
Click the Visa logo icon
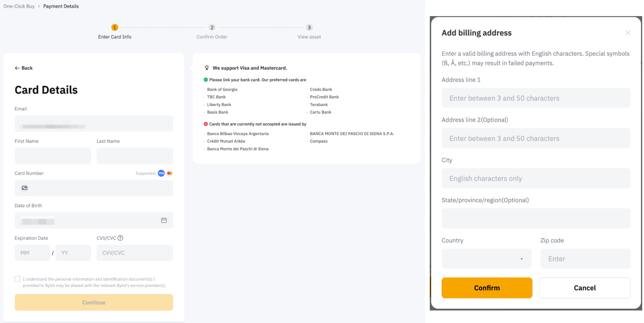click(161, 173)
